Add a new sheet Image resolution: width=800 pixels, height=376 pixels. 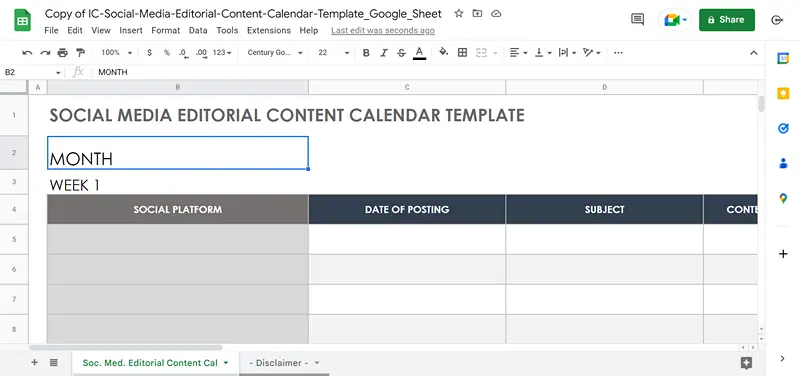(x=35, y=363)
